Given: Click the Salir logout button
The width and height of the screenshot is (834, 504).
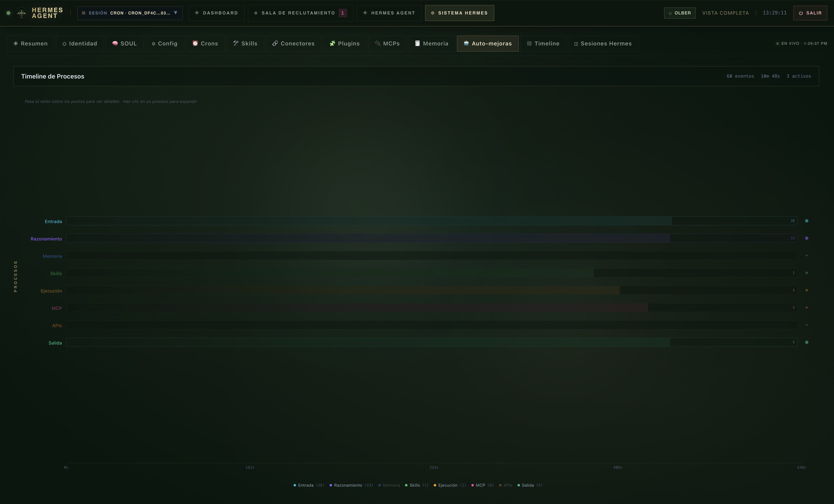Looking at the screenshot, I should tap(810, 13).
